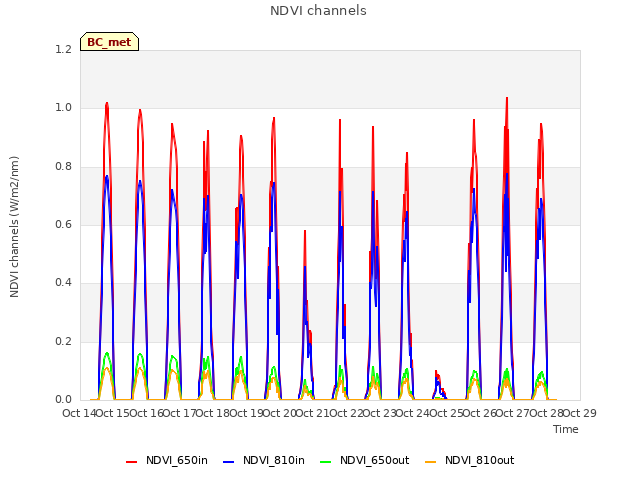Click the 0.2 y-axis tick label

click(63, 341)
